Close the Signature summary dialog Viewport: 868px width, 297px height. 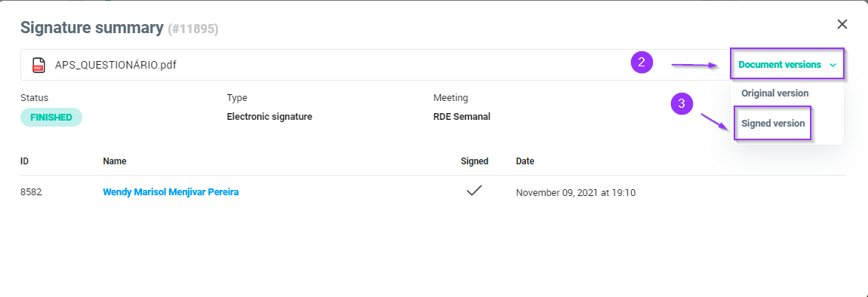pos(842,24)
